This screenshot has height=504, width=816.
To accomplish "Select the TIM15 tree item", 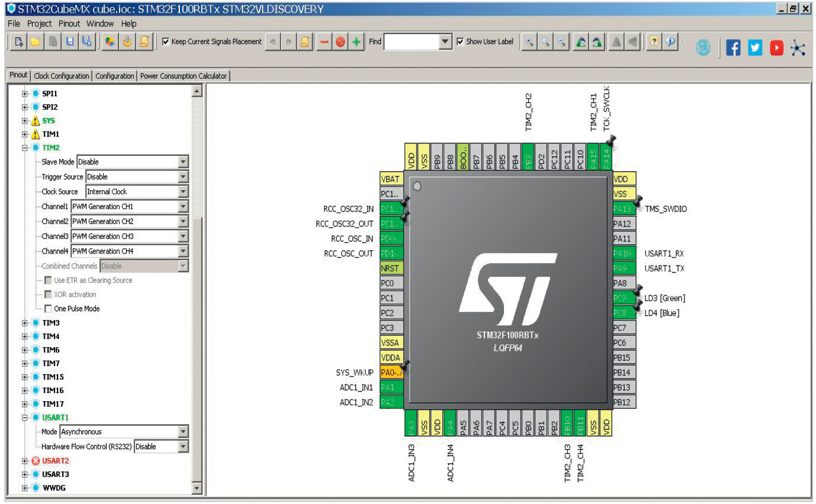I will tap(53, 377).
